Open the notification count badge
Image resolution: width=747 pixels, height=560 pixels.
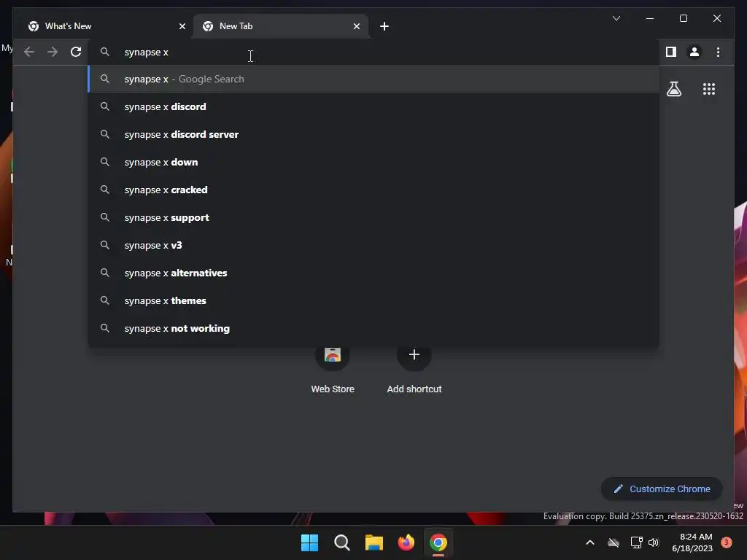click(x=726, y=542)
